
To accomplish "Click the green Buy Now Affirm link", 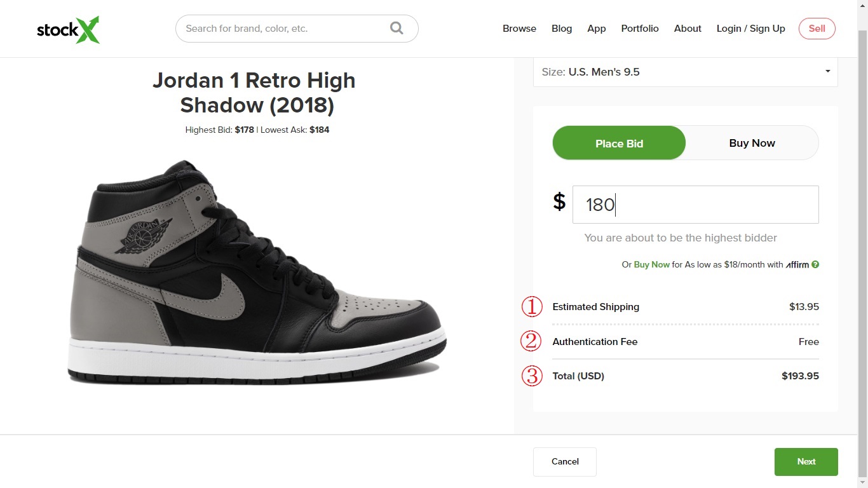I will pyautogui.click(x=651, y=264).
